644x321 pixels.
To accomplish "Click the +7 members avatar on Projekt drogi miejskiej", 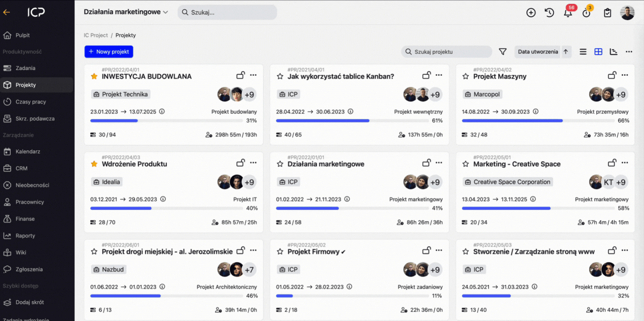I will (249, 270).
